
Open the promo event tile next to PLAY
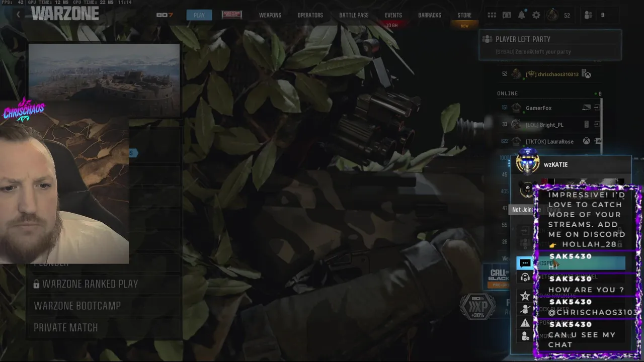point(231,15)
